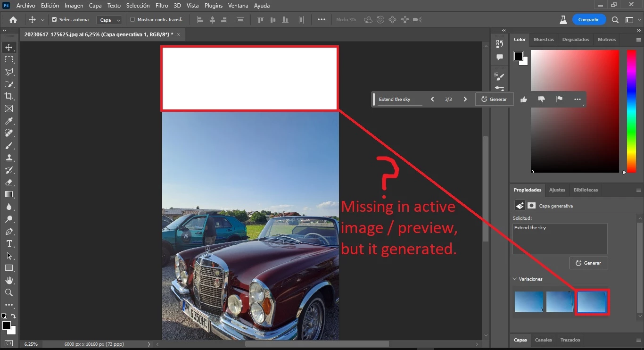Click more options ellipsis in options bar

coord(322,20)
